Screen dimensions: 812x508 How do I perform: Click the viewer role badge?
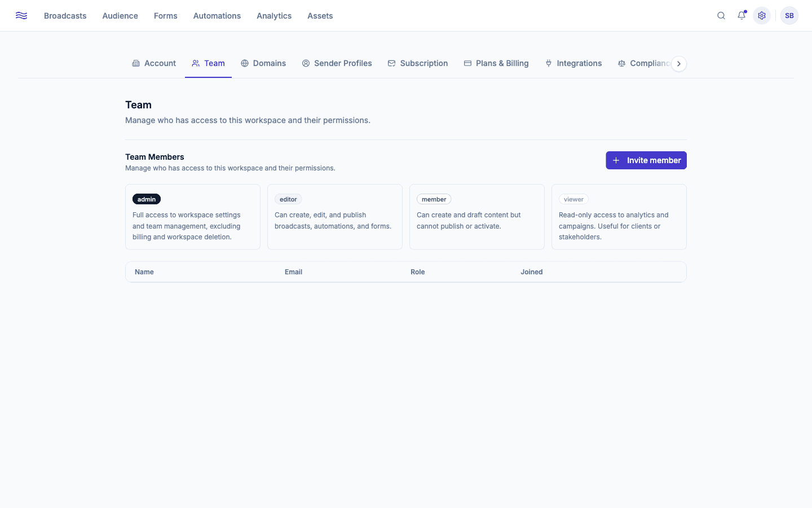tap(573, 199)
